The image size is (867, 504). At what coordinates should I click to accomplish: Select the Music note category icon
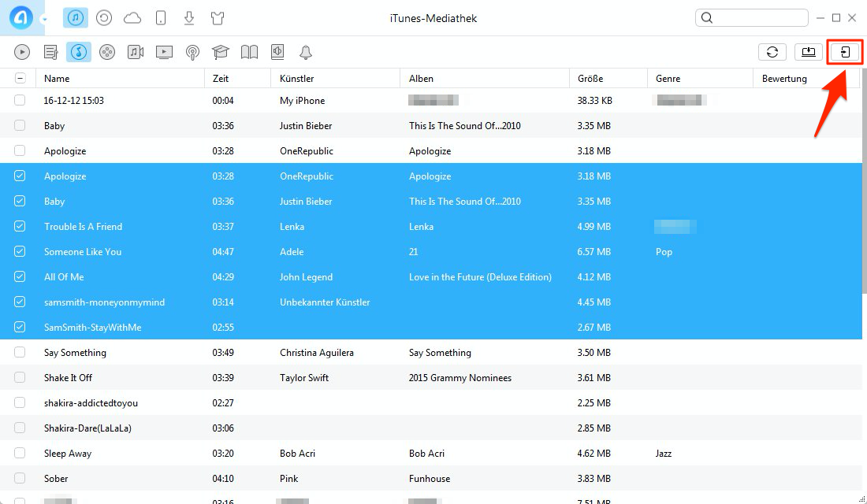coord(79,52)
